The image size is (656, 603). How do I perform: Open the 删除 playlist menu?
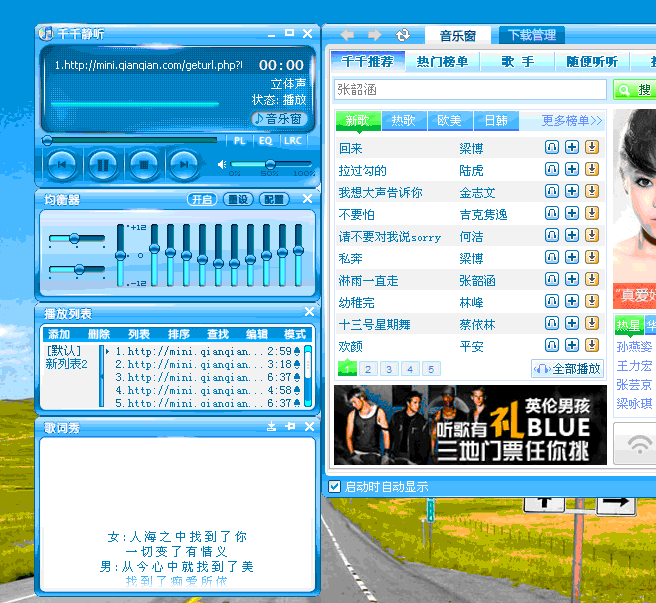pyautogui.click(x=99, y=334)
